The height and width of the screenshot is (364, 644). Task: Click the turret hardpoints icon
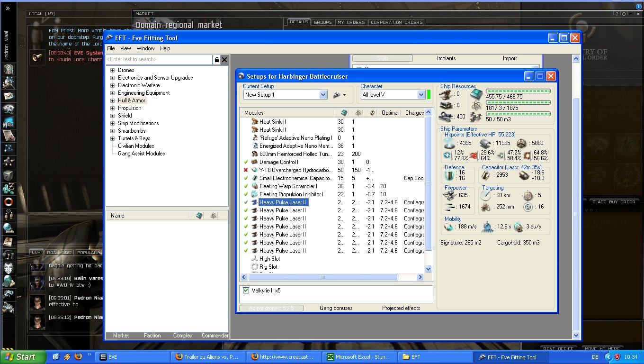(446, 94)
